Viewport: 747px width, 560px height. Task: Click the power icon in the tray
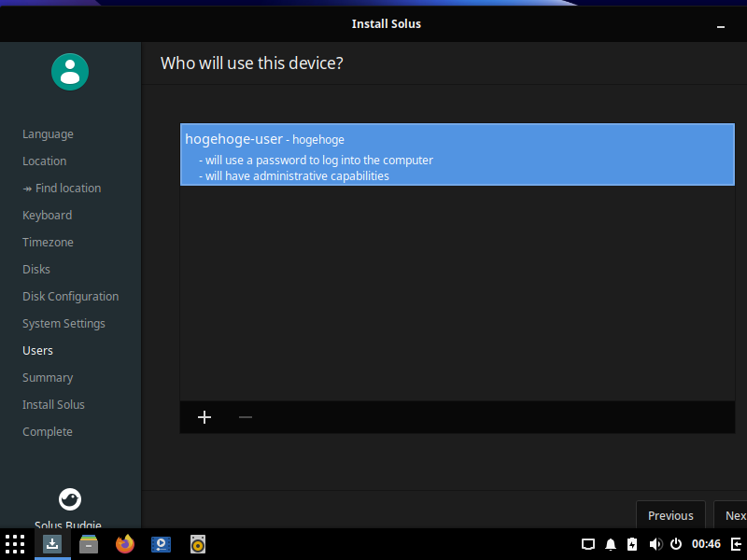(x=676, y=544)
